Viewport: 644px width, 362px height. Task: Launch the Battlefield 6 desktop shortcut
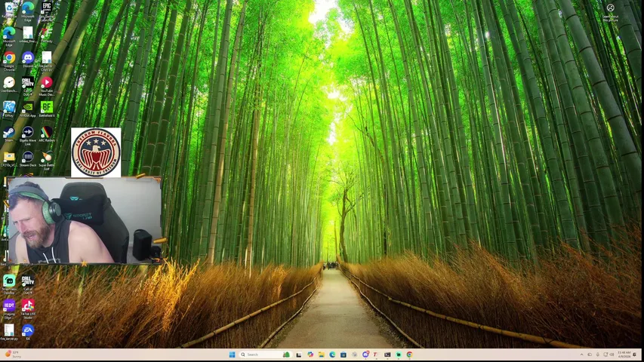click(x=46, y=109)
